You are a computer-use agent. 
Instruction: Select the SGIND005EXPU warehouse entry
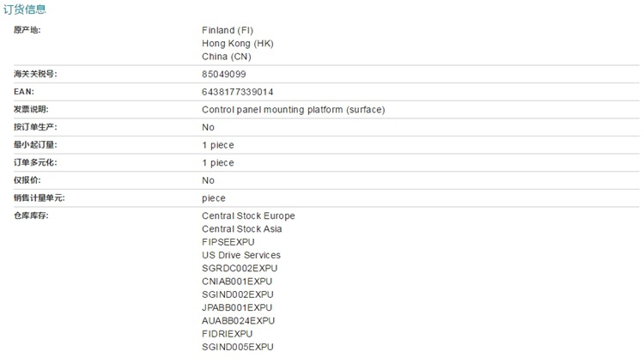tap(237, 347)
